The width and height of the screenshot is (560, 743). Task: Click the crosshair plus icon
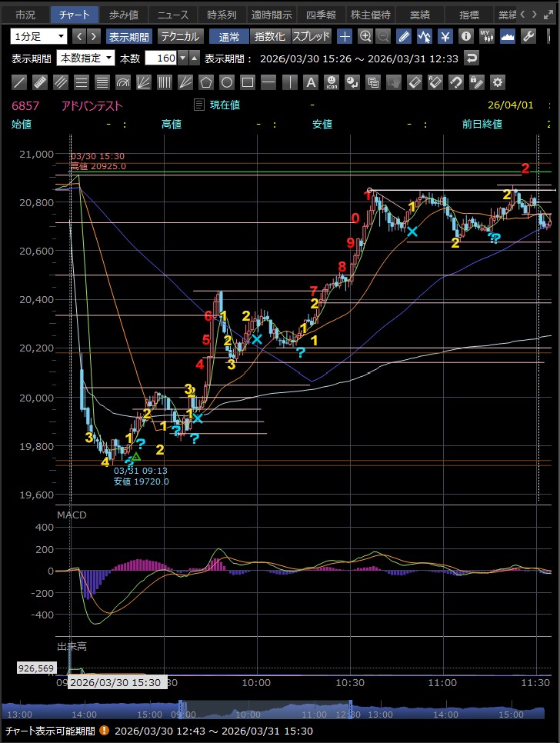345,36
